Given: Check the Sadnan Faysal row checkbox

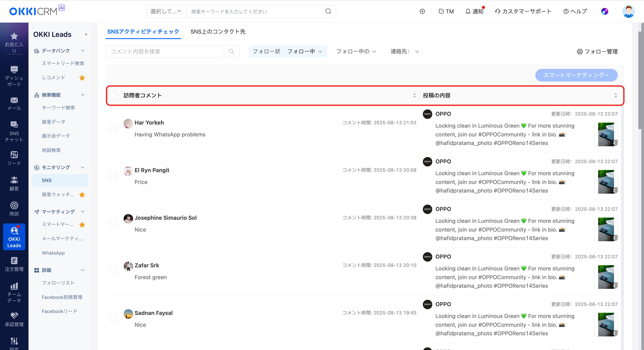Looking at the screenshot, I should point(113,319).
